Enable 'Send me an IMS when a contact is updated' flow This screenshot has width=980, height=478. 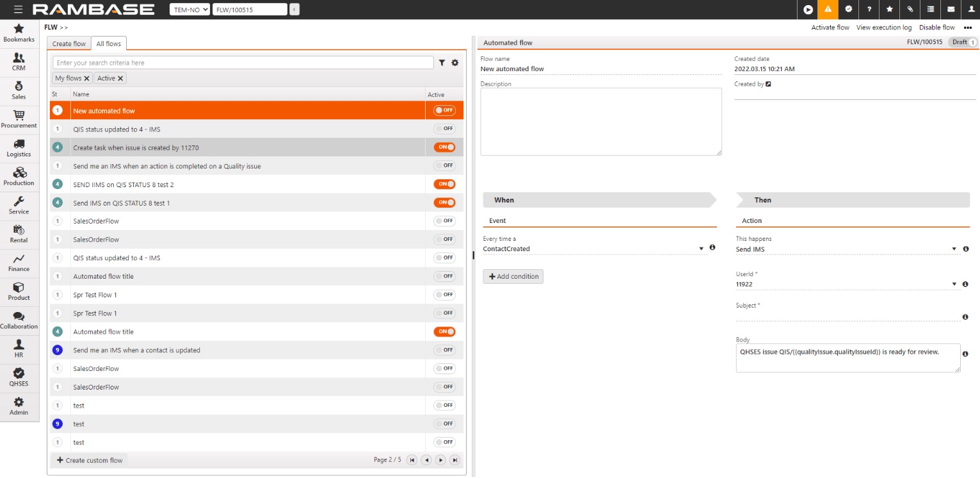pos(444,350)
